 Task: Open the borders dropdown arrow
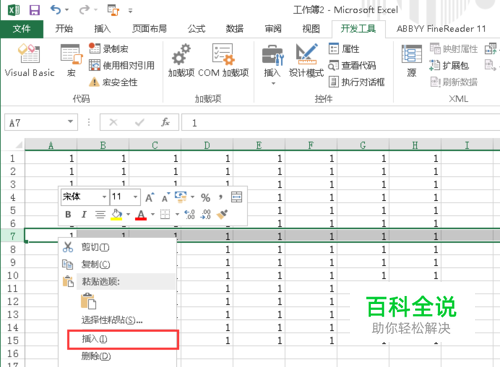tap(177, 214)
